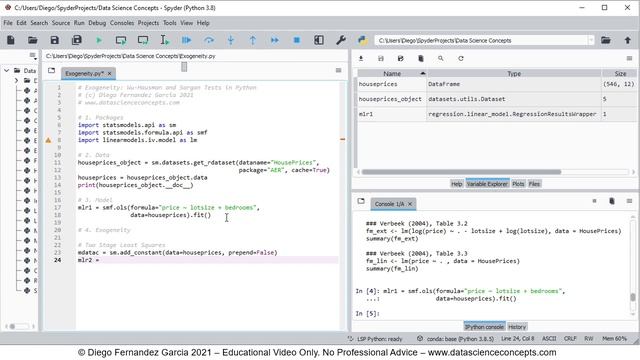Step out (return) debug icon

253,40
